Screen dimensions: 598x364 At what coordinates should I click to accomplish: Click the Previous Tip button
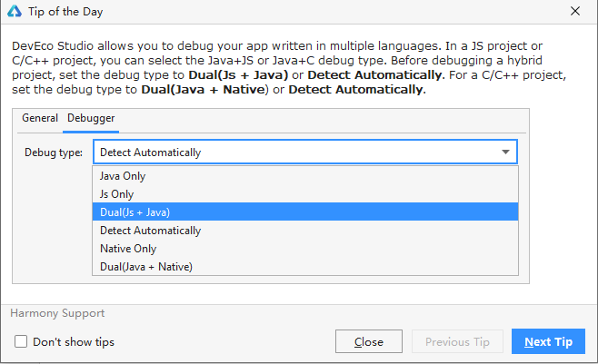pyautogui.click(x=457, y=341)
